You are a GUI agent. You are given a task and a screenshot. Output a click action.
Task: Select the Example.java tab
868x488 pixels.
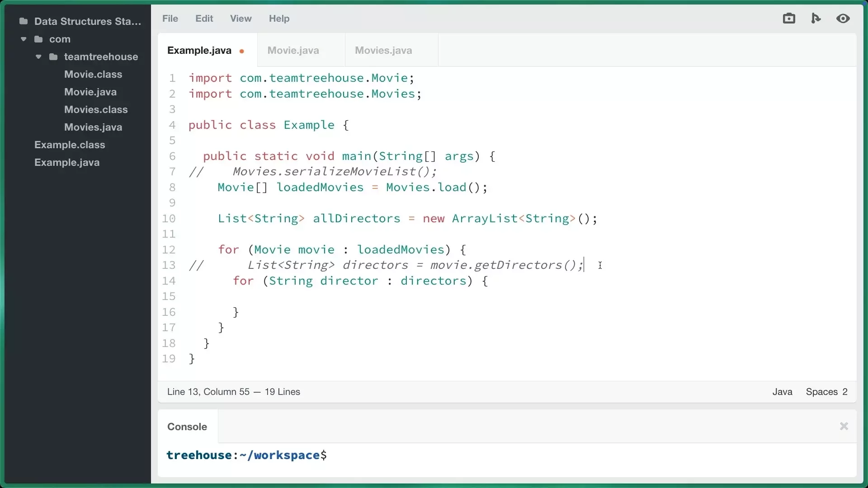199,50
